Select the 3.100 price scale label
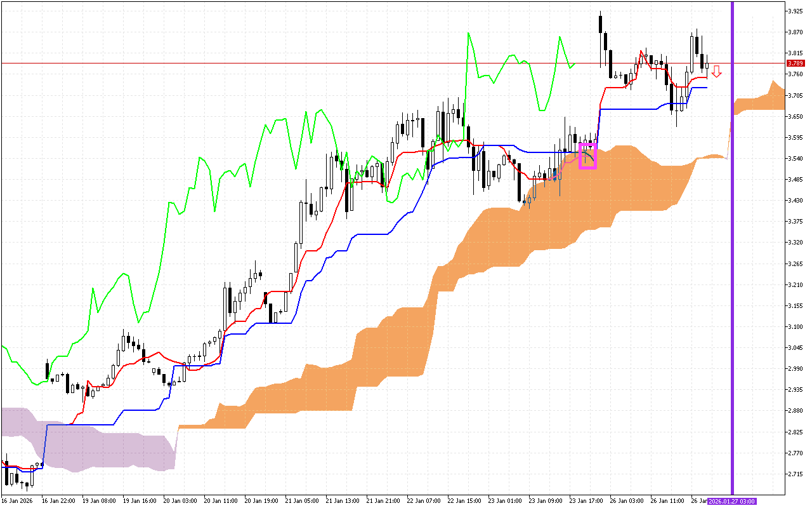The image size is (812, 508). click(795, 327)
